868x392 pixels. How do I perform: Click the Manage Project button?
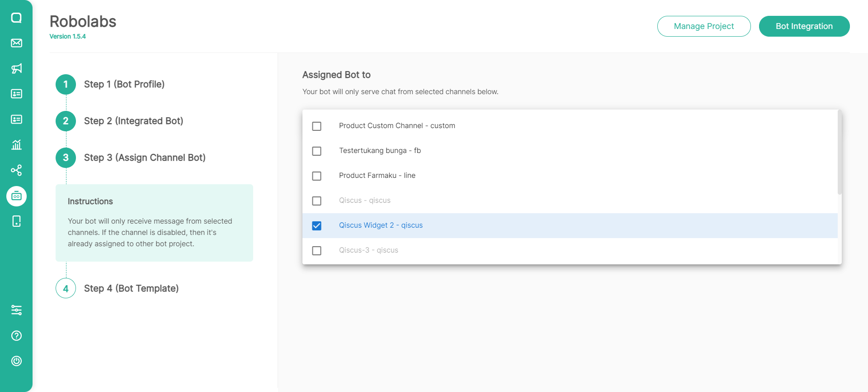pyautogui.click(x=703, y=26)
